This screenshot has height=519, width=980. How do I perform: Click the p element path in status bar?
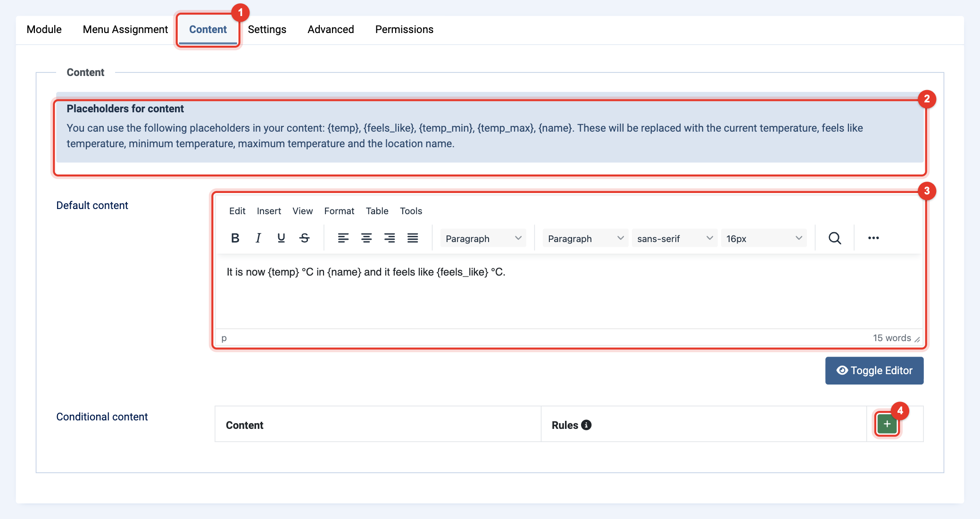click(x=224, y=338)
